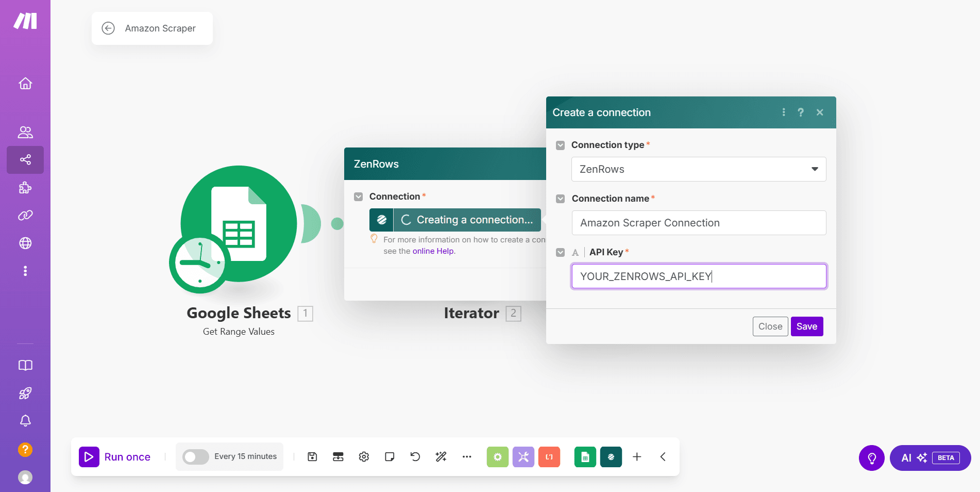980x492 pixels.
Task: Click the Close button in dialog
Action: tap(770, 326)
